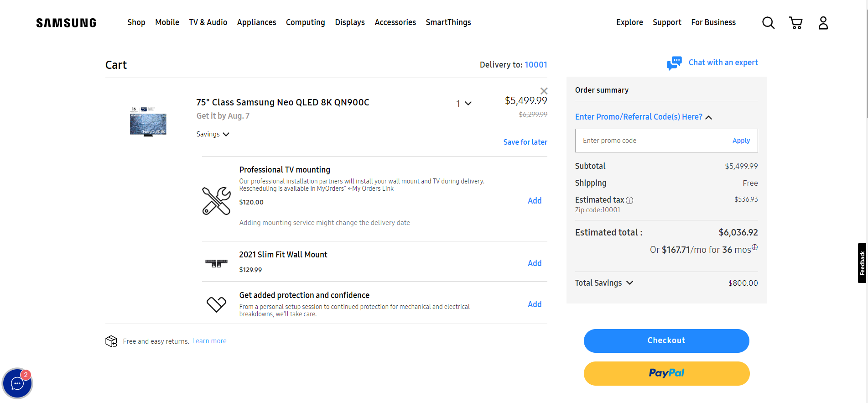Viewport: 868px width, 403px height.
Task: Click the Estimated total amount $6,036.92
Action: click(738, 232)
